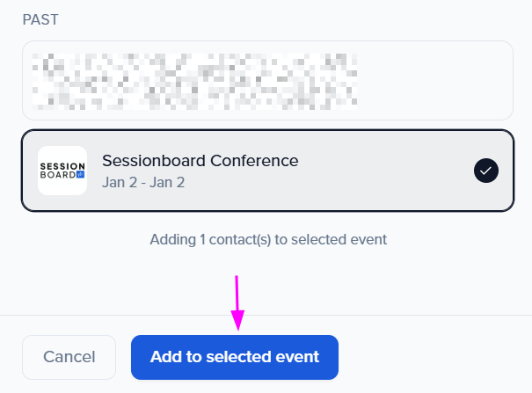Choose the first event under PAST
Viewport: 532px width, 393px height.
(x=267, y=80)
